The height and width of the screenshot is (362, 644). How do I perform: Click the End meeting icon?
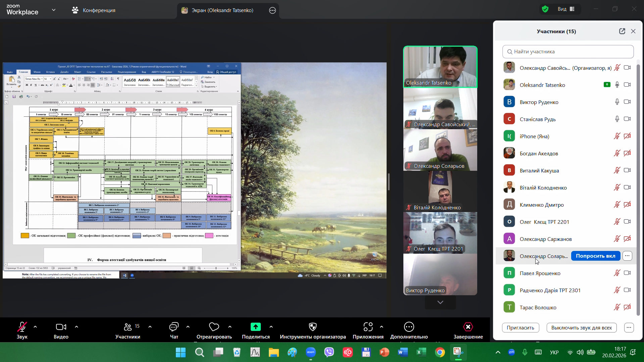(468, 327)
